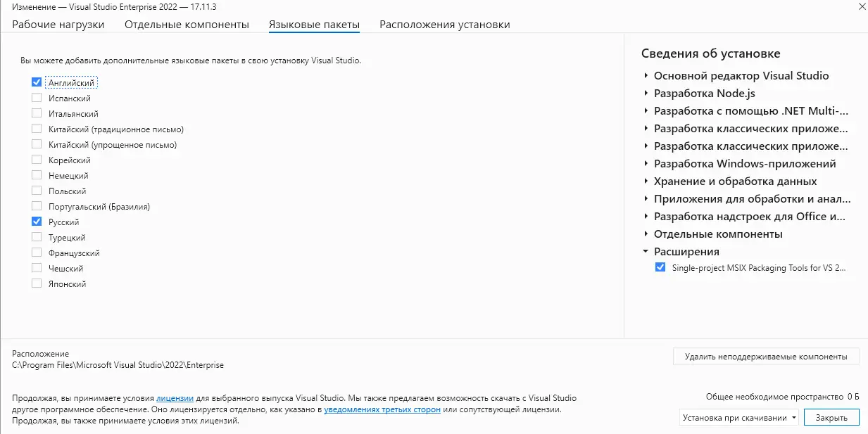
Task: Switch to the Рабочие нагрузки tab
Action: click(x=58, y=25)
